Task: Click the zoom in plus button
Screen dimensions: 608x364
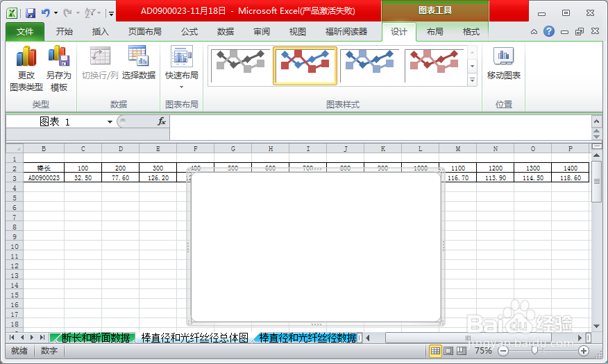Action: pos(583,351)
